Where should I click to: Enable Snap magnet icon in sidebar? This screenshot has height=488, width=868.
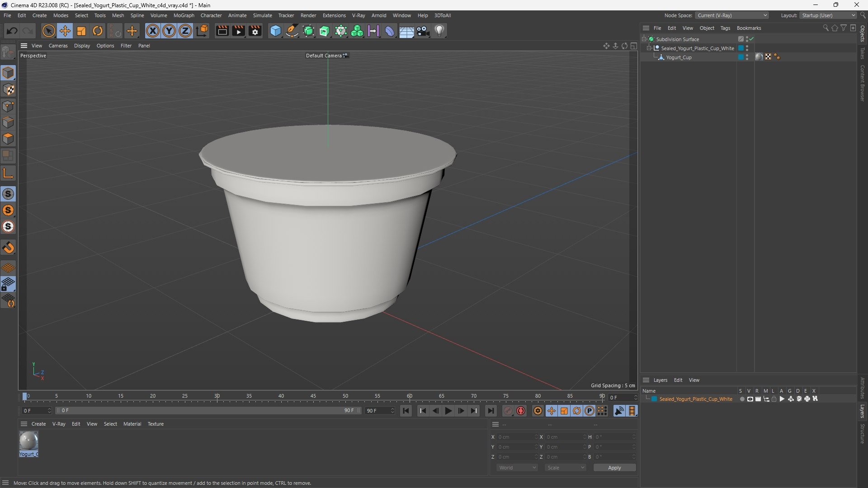click(9, 248)
